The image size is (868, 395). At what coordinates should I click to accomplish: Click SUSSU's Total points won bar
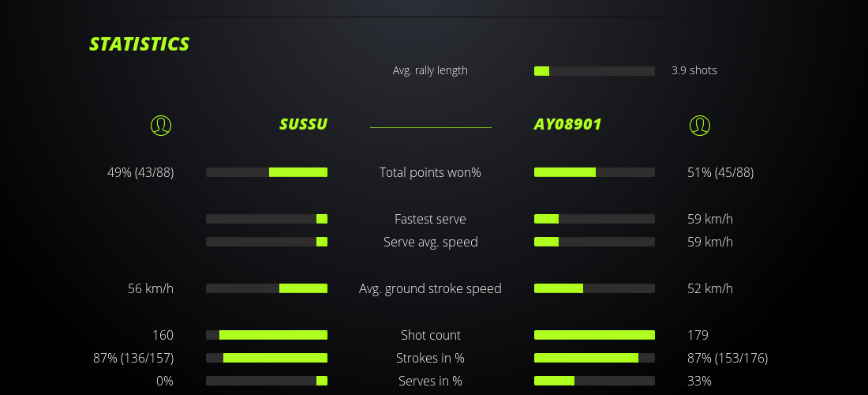pyautogui.click(x=267, y=172)
